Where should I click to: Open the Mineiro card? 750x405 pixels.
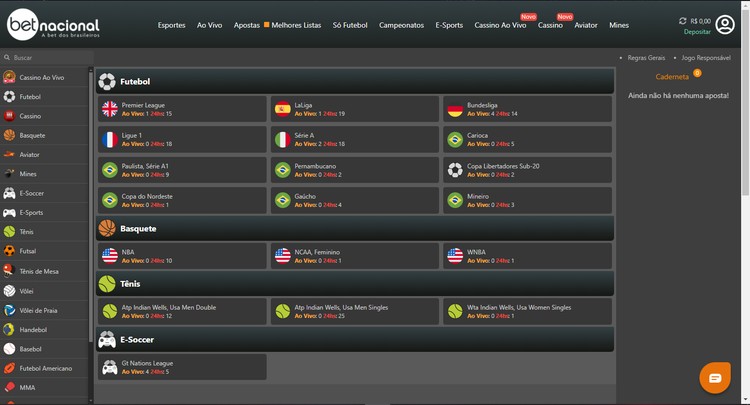click(528, 200)
